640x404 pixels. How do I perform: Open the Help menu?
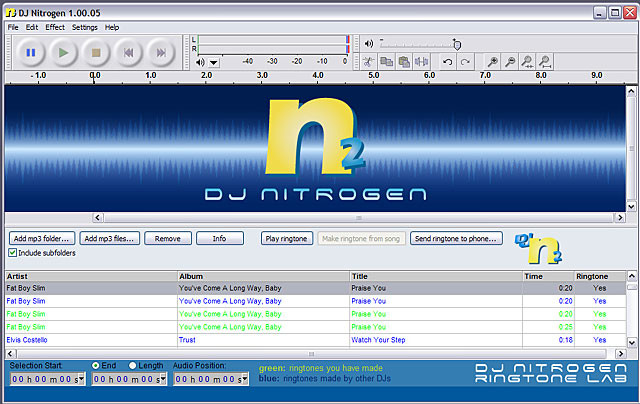tap(112, 27)
